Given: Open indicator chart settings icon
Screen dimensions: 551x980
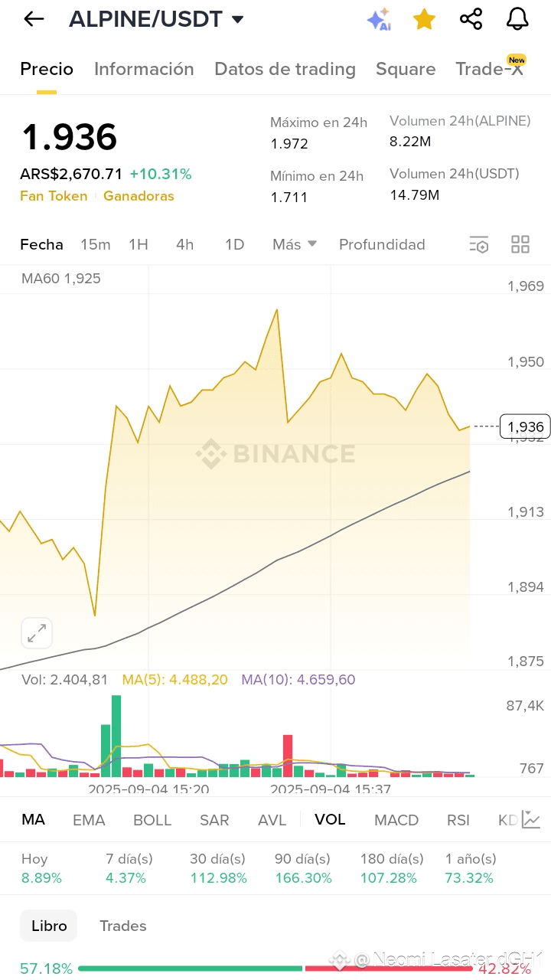Looking at the screenshot, I should (x=531, y=819).
